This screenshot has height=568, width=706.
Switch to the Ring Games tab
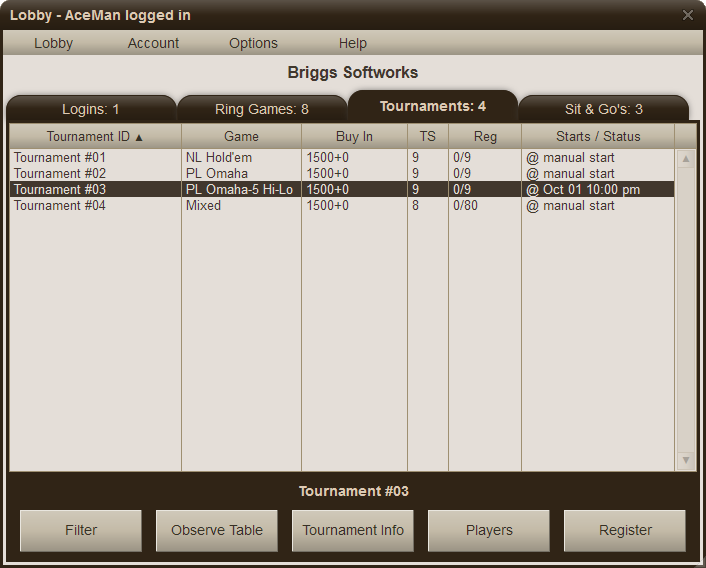262,109
